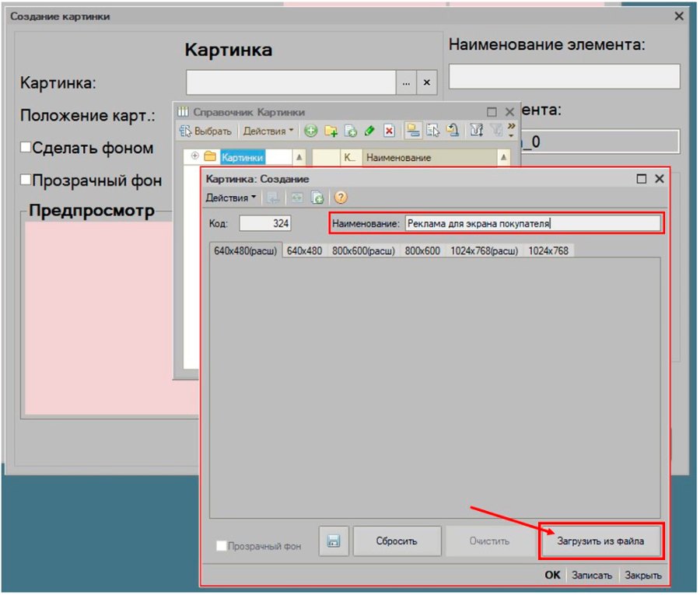Open the 1024x768 tab
The height and width of the screenshot is (595, 700).
548,251
